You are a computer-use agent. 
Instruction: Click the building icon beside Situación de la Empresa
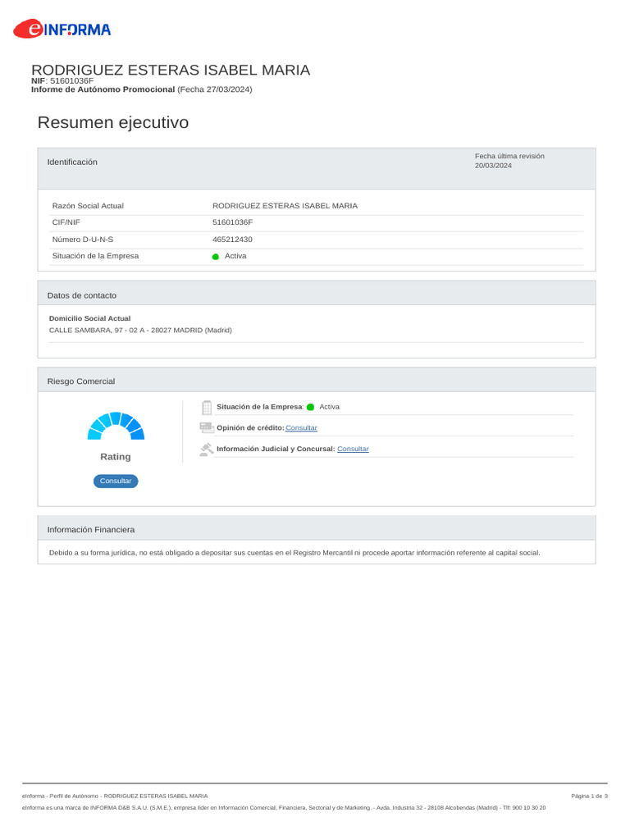207,408
